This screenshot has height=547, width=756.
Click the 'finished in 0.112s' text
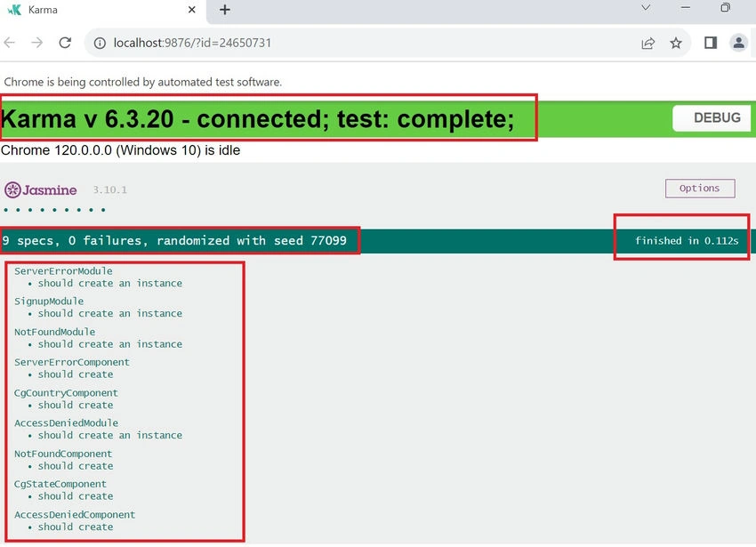pos(687,241)
